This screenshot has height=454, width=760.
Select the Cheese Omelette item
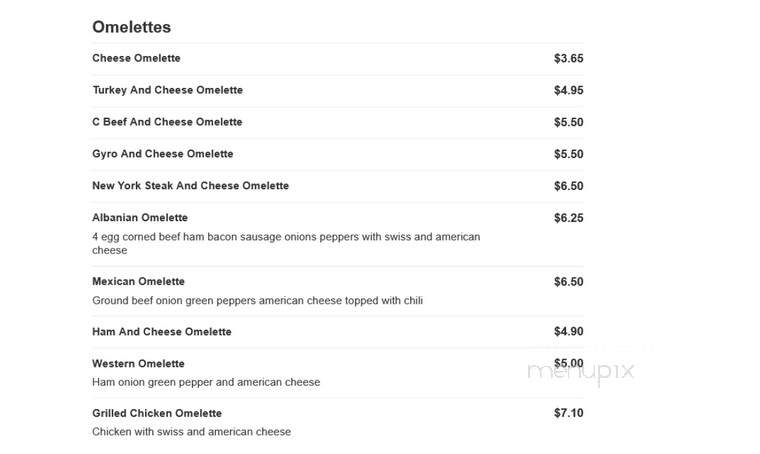coord(136,58)
